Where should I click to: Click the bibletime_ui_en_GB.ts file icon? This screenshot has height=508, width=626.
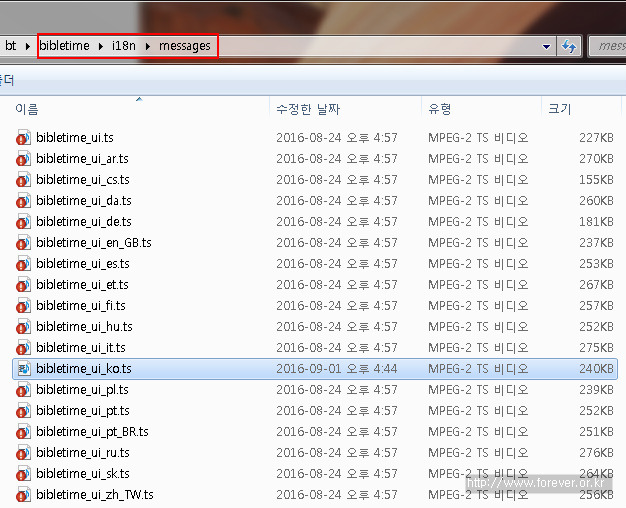(x=23, y=243)
